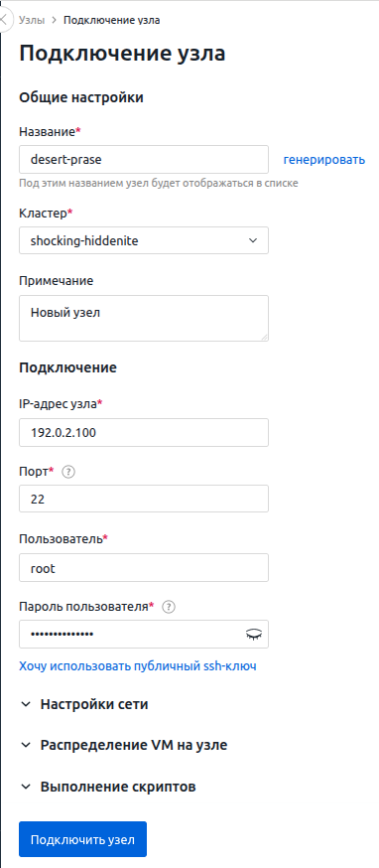The width and height of the screenshot is (379, 868).
Task: Focus the Пользователь field with root
Action: coord(144,568)
